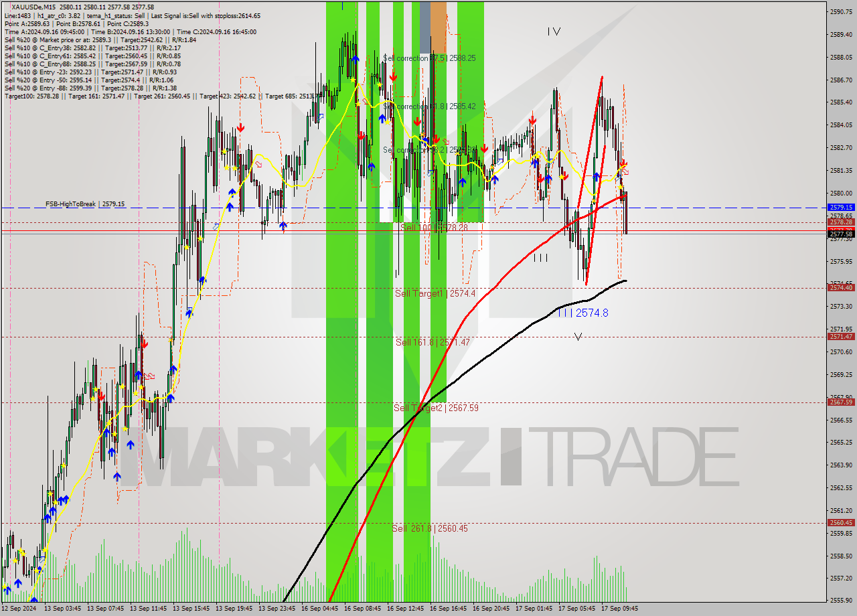Click the 'Sell Target2 | 2567.59' label
857x616 pixels.
pos(436,408)
